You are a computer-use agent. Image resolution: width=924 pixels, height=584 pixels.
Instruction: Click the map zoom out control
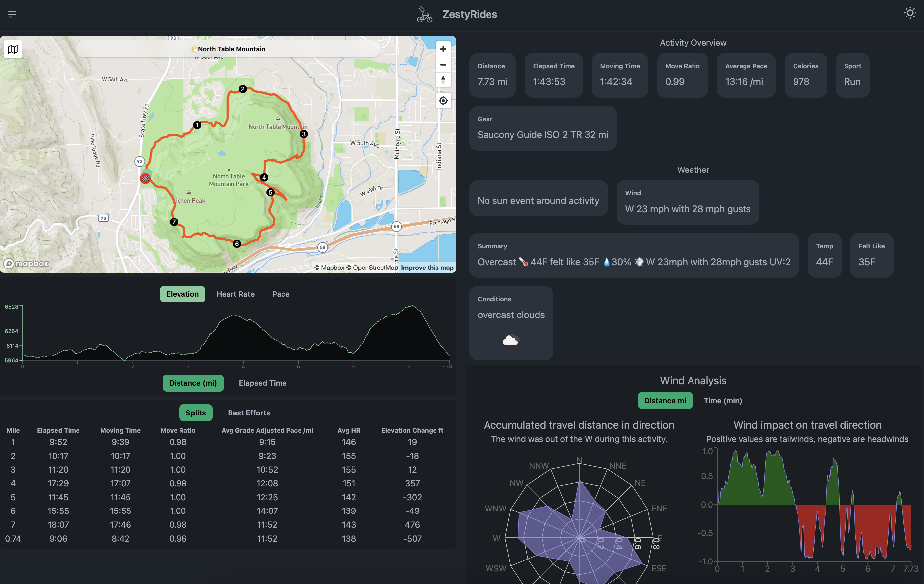[443, 65]
